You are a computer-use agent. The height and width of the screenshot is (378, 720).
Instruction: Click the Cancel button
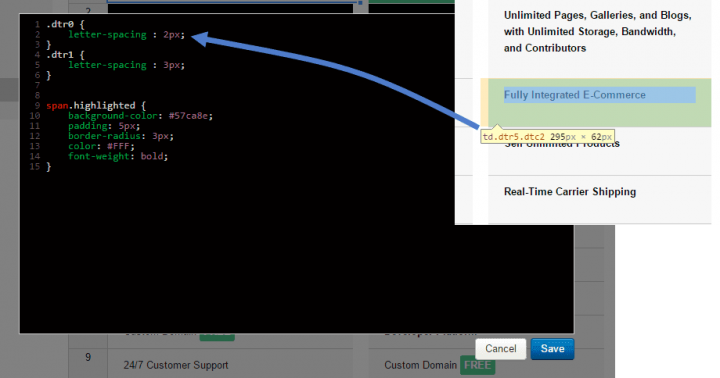click(501, 349)
